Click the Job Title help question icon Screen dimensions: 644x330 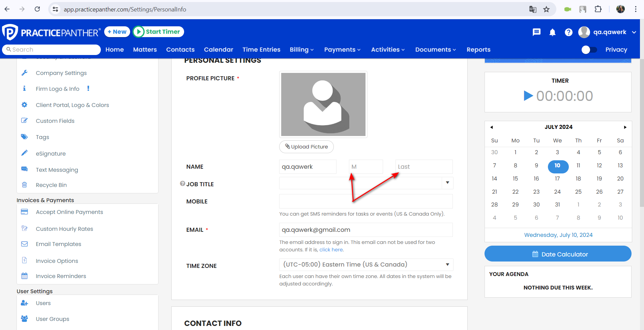pos(182,184)
